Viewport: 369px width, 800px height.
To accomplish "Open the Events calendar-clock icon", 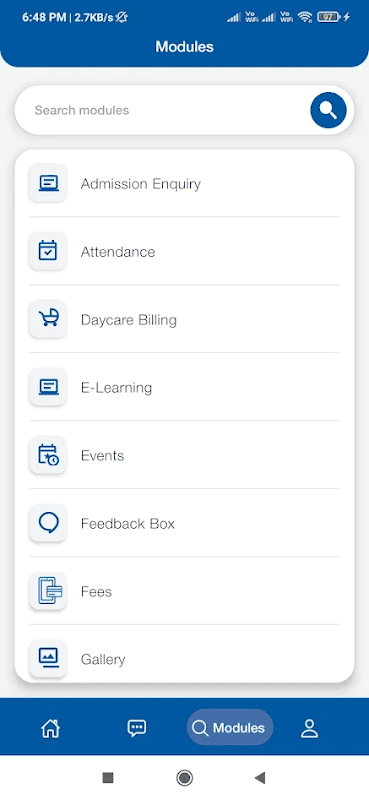I will pyautogui.click(x=48, y=455).
